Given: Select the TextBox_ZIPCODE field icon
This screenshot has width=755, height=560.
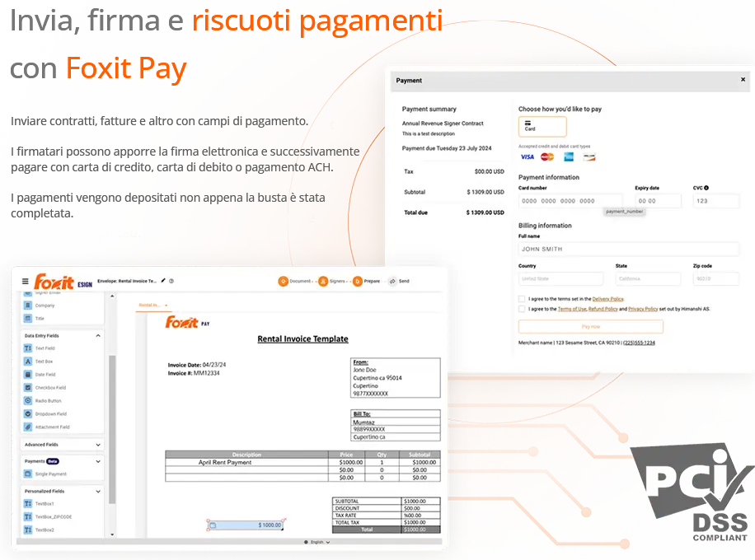Looking at the screenshot, I should 28,516.
